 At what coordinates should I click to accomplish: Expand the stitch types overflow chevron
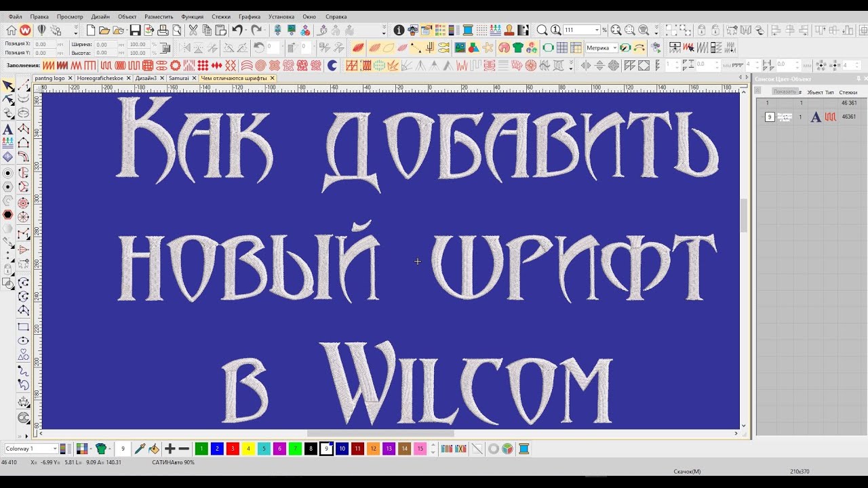[570, 66]
